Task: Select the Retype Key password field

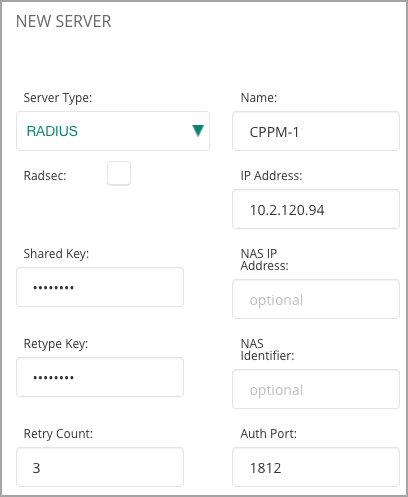Action: [x=100, y=377]
